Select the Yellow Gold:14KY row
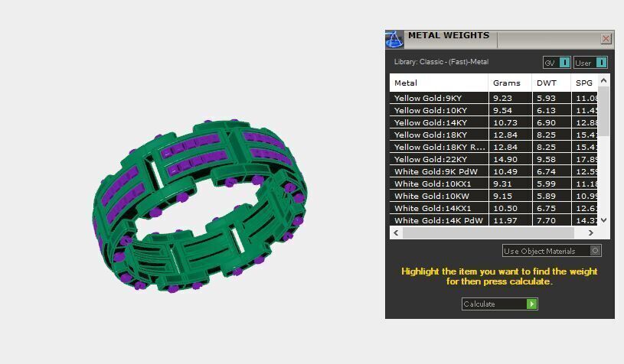624x364 pixels. click(x=494, y=122)
